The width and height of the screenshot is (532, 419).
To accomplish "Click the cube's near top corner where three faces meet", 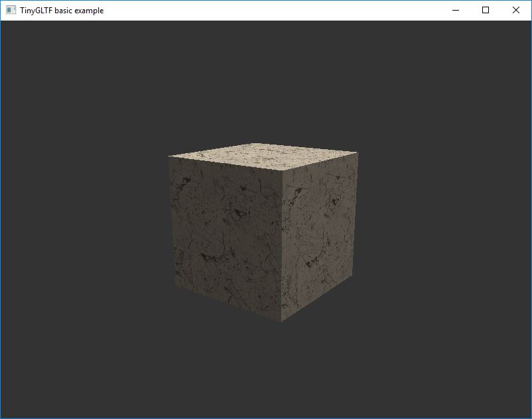I will pos(283,170).
